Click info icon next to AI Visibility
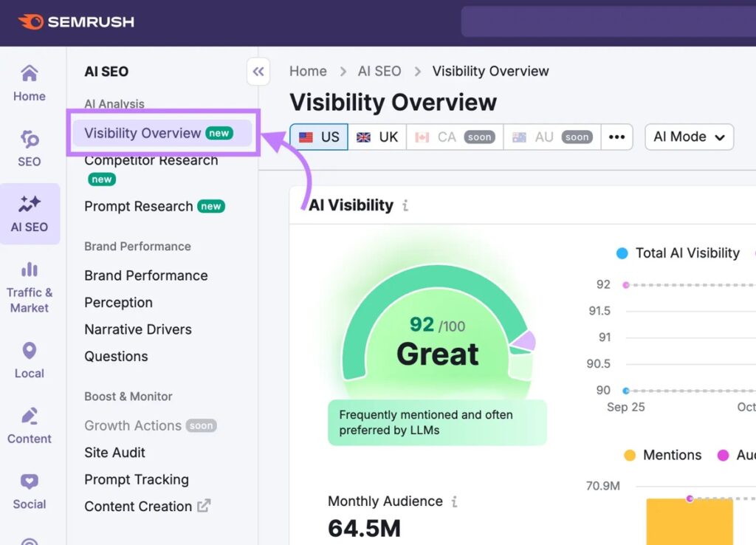Viewport: 756px width, 545px height. click(x=405, y=205)
